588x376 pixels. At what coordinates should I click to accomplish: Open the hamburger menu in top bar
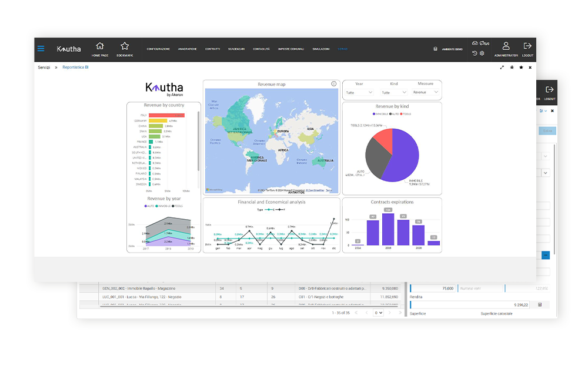pos(41,49)
